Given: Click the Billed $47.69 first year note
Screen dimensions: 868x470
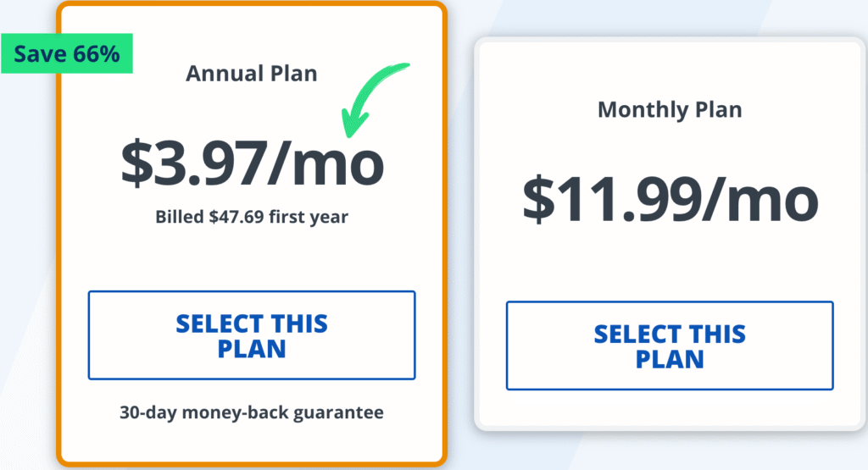Looking at the screenshot, I should [252, 217].
